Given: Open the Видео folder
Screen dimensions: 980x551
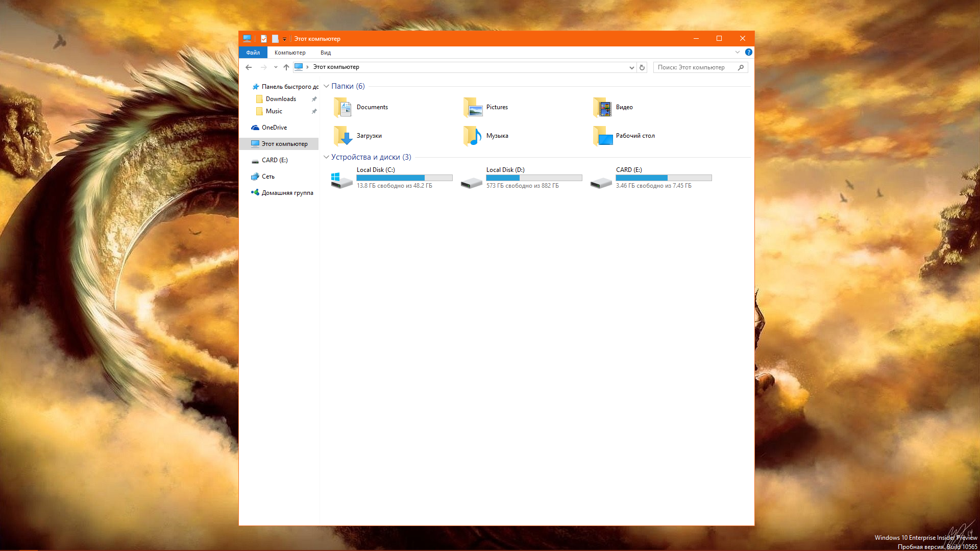Looking at the screenshot, I should click(x=613, y=107).
